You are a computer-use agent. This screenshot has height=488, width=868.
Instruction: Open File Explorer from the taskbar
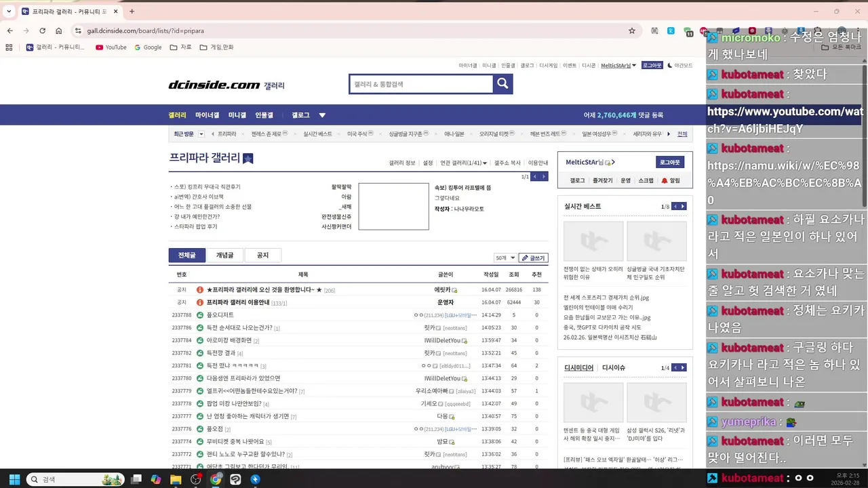click(x=176, y=479)
